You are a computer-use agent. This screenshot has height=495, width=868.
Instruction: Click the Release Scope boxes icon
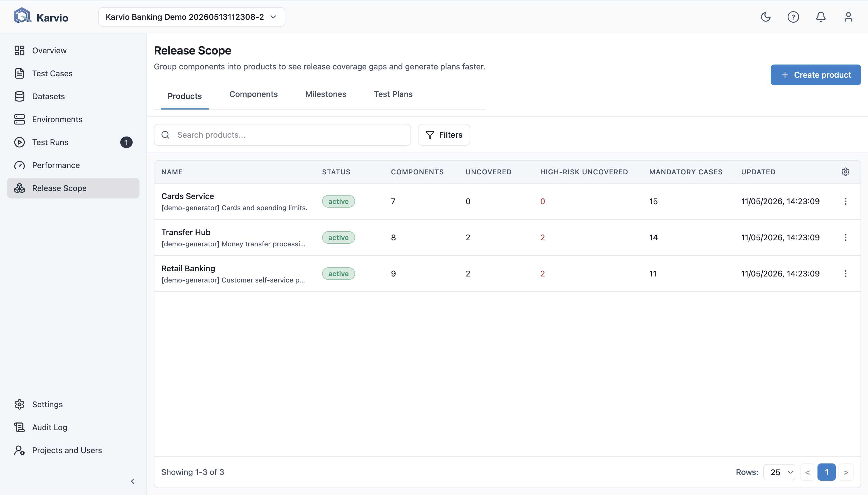tap(20, 188)
